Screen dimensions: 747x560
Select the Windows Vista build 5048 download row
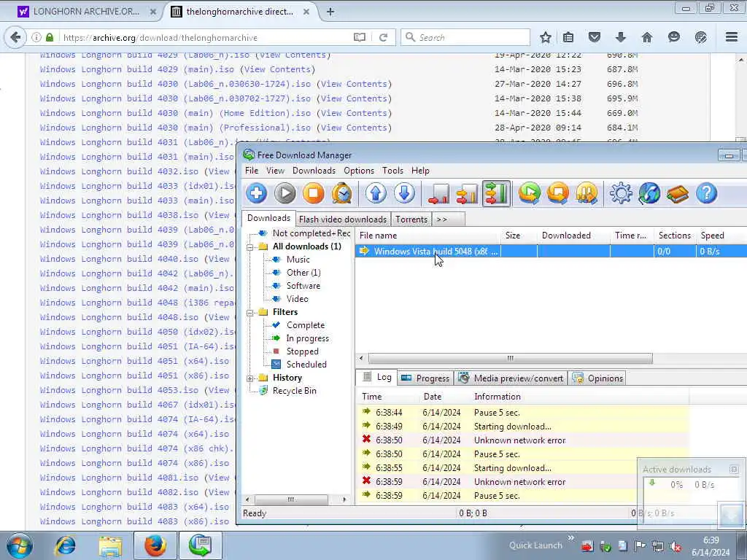551,251
